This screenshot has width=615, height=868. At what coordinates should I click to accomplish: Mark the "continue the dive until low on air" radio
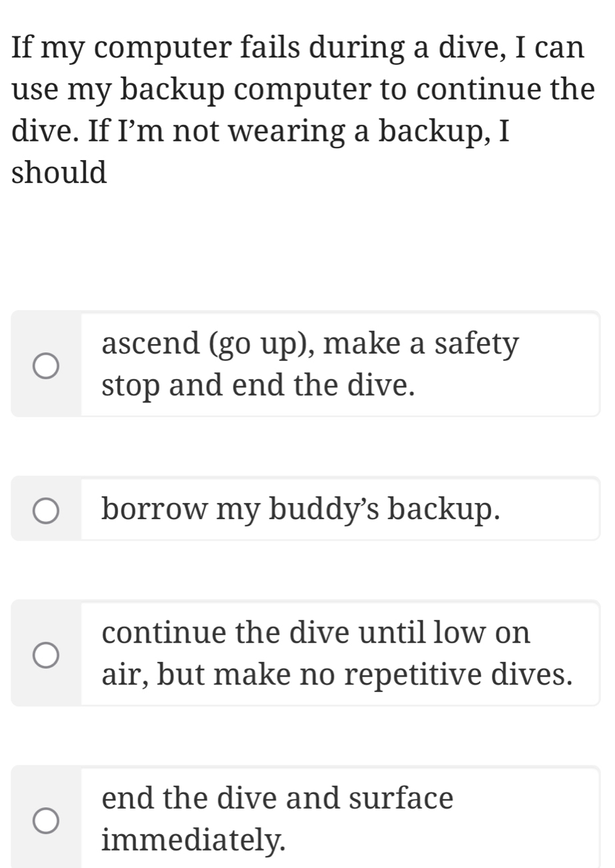pyautogui.click(x=46, y=655)
